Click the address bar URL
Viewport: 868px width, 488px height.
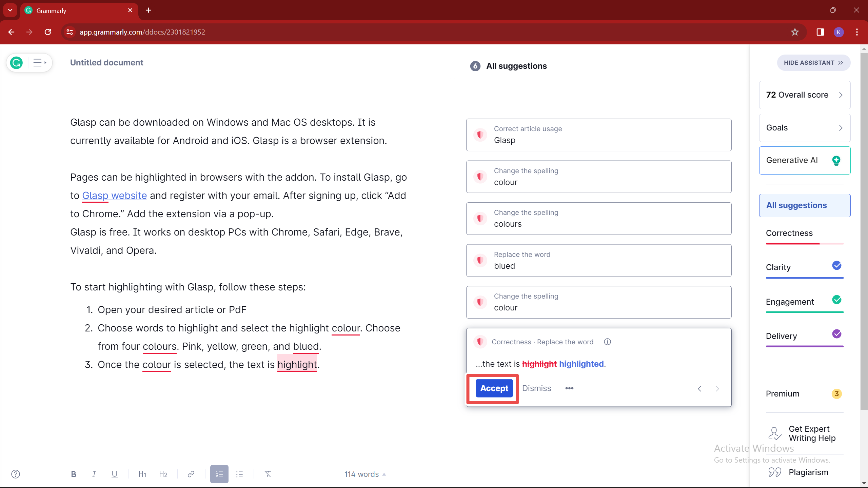pyautogui.click(x=142, y=32)
